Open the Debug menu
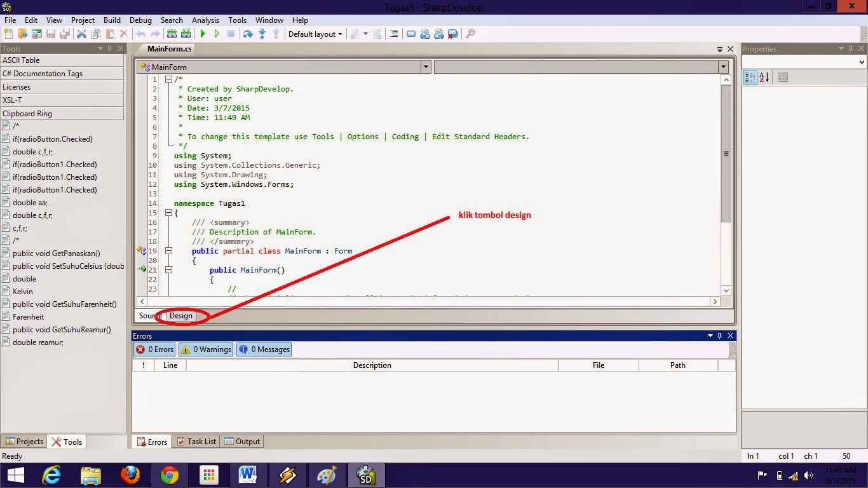868x488 pixels. click(x=140, y=20)
